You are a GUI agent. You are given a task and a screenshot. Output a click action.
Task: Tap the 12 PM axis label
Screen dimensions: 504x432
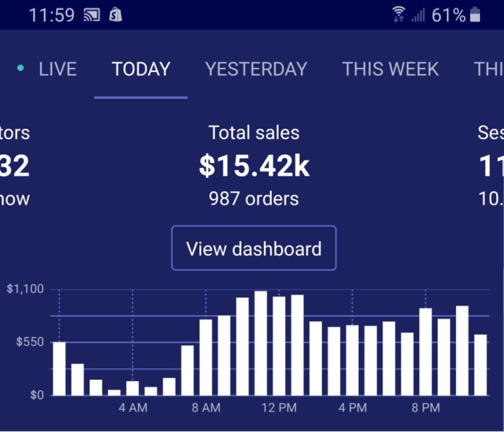(279, 408)
